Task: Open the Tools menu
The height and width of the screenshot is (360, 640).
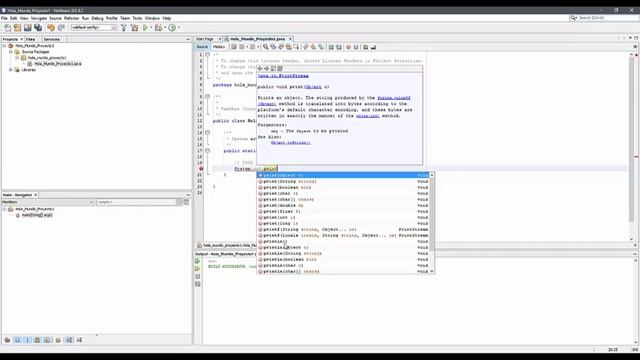Action: coord(137,18)
